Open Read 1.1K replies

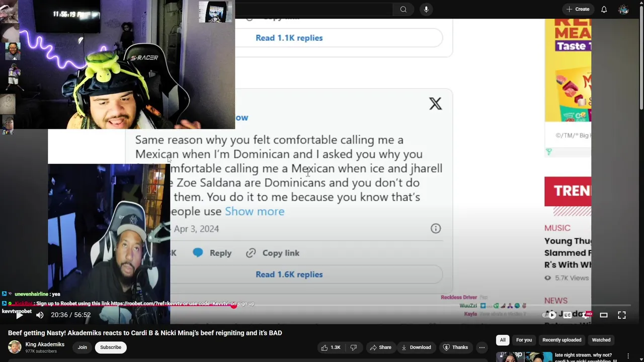[289, 38]
